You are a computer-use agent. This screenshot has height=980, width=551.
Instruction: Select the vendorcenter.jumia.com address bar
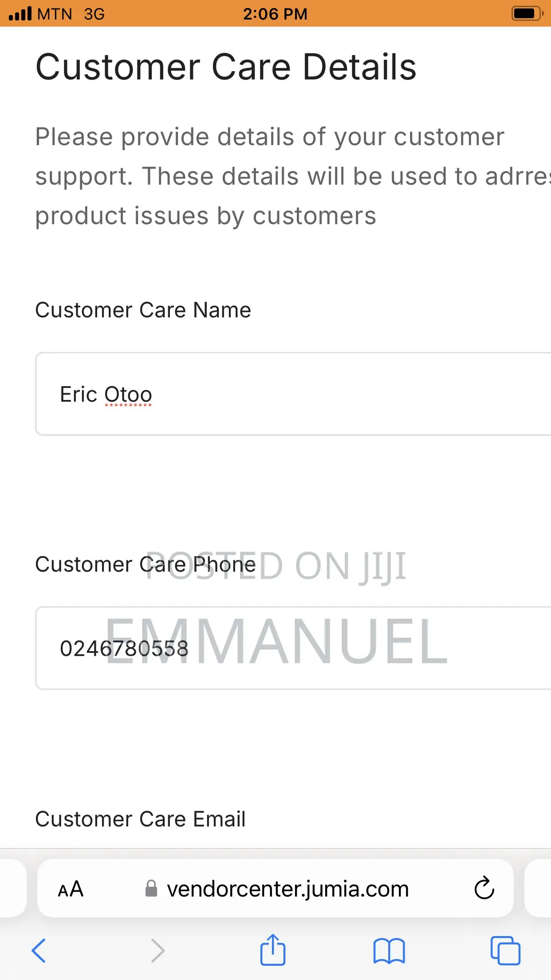coord(275,888)
